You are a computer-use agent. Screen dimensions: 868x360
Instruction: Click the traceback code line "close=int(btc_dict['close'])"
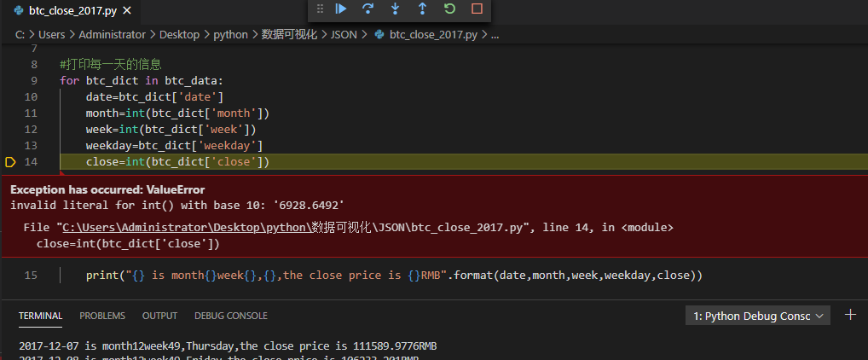point(129,244)
